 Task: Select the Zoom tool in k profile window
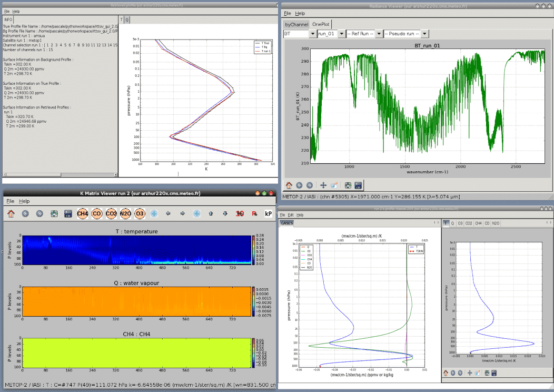477,373
